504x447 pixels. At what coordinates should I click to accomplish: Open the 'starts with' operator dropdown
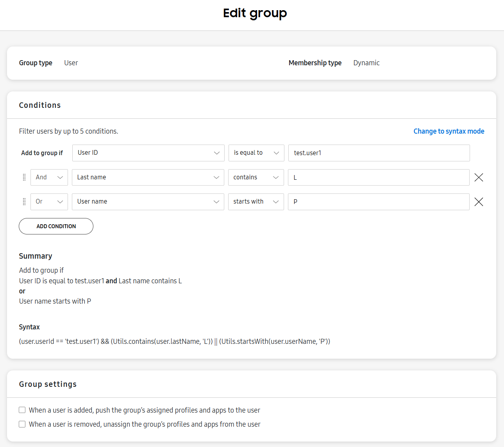tap(256, 202)
